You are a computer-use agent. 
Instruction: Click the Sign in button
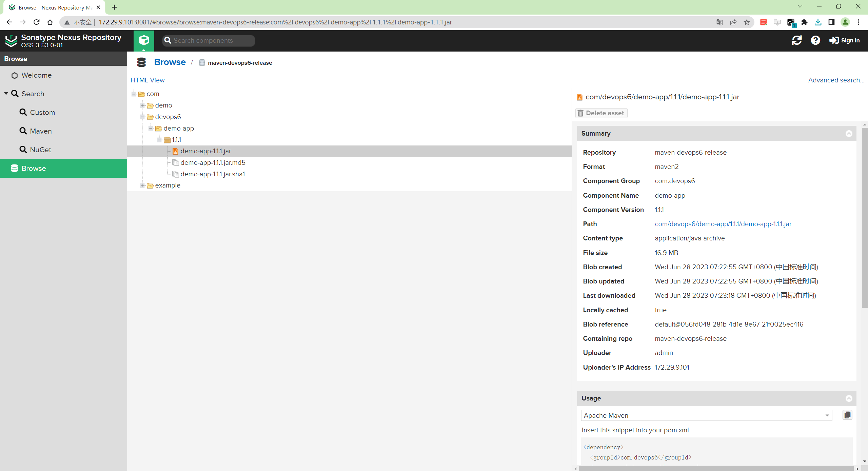point(844,40)
